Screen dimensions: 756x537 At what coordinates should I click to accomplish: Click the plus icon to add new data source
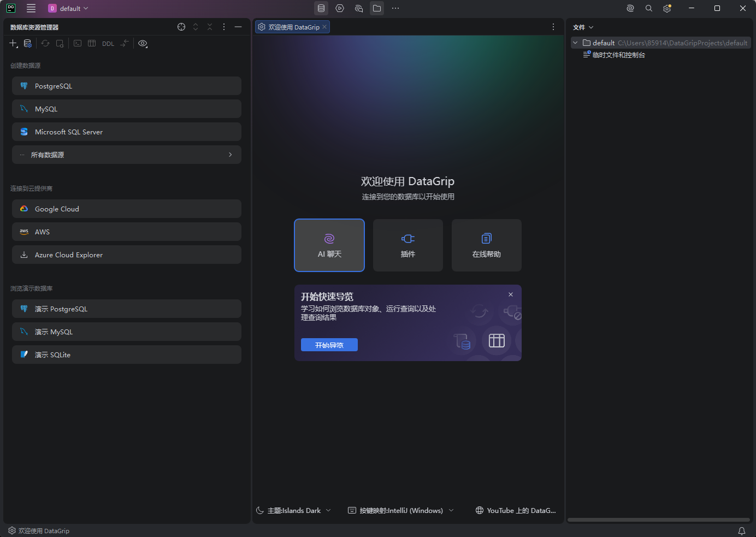pos(14,43)
